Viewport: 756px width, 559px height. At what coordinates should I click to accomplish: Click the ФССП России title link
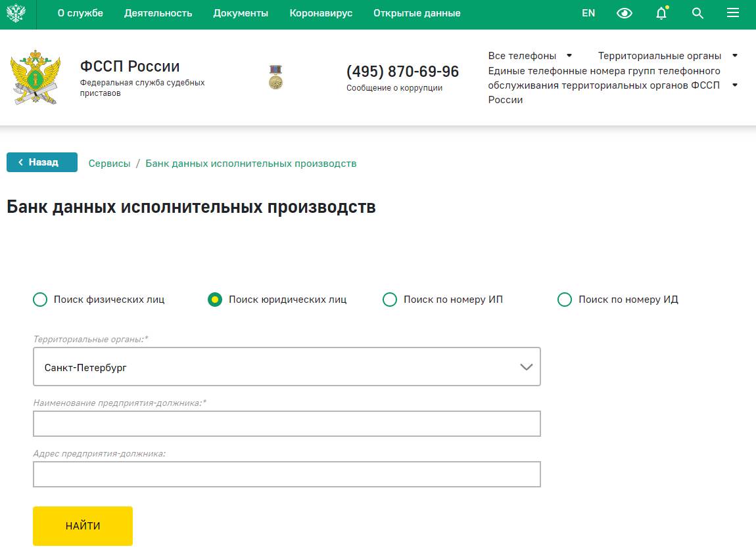tap(130, 66)
